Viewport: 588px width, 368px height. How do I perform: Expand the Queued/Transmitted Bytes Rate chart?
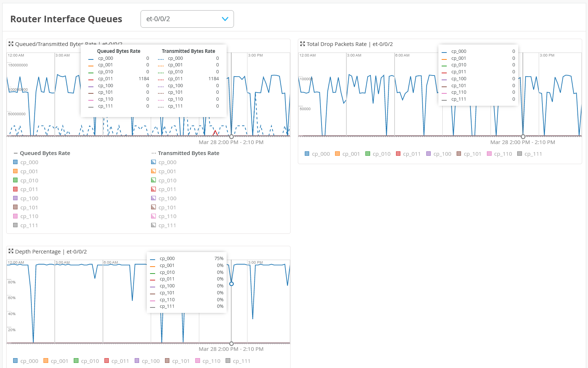pos(11,44)
